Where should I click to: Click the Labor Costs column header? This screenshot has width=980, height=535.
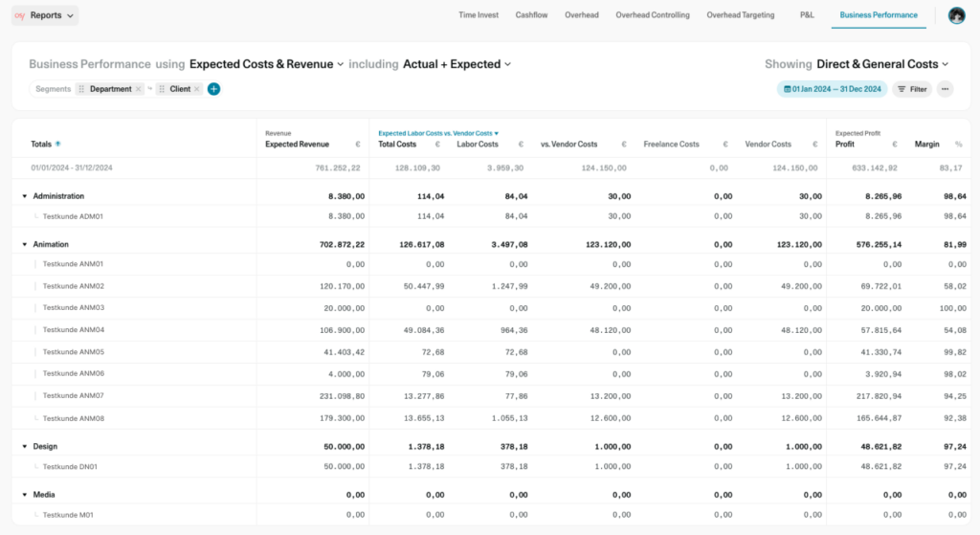(478, 145)
